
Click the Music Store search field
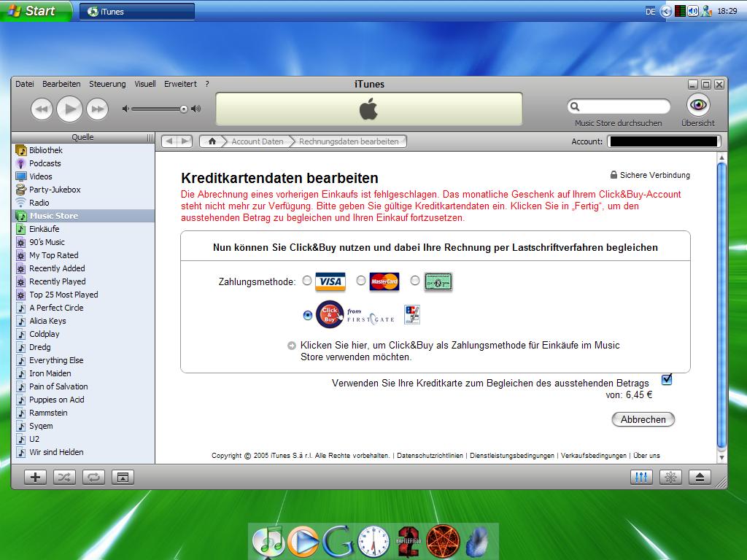[619, 106]
